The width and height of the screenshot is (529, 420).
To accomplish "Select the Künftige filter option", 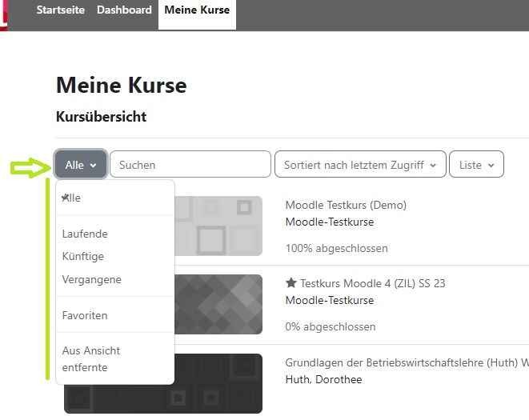I will (x=114, y=256).
